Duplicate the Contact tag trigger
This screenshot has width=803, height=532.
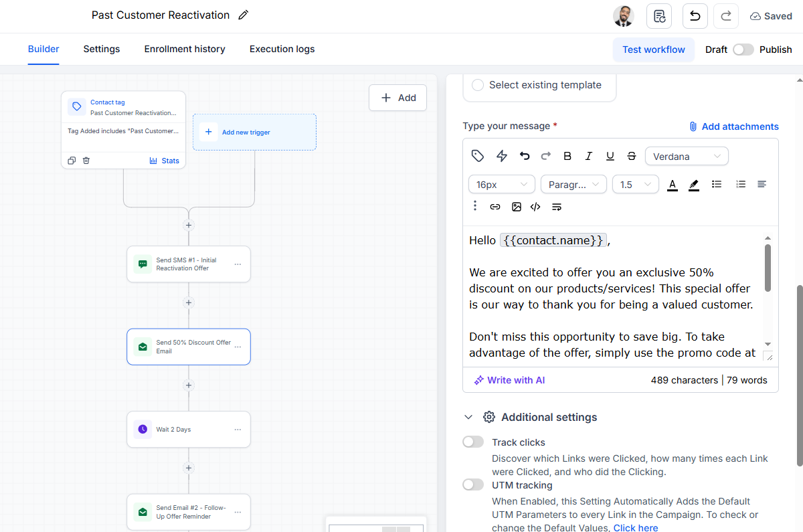tap(72, 161)
